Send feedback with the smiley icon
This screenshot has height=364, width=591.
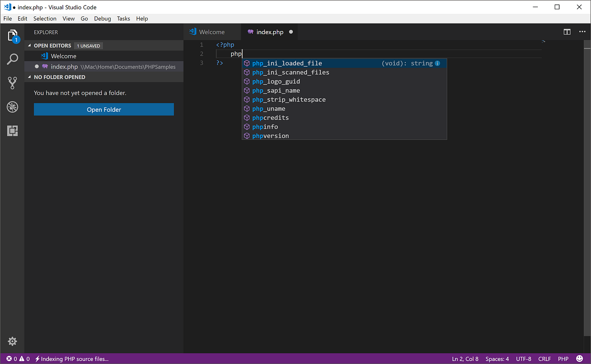tap(580, 359)
